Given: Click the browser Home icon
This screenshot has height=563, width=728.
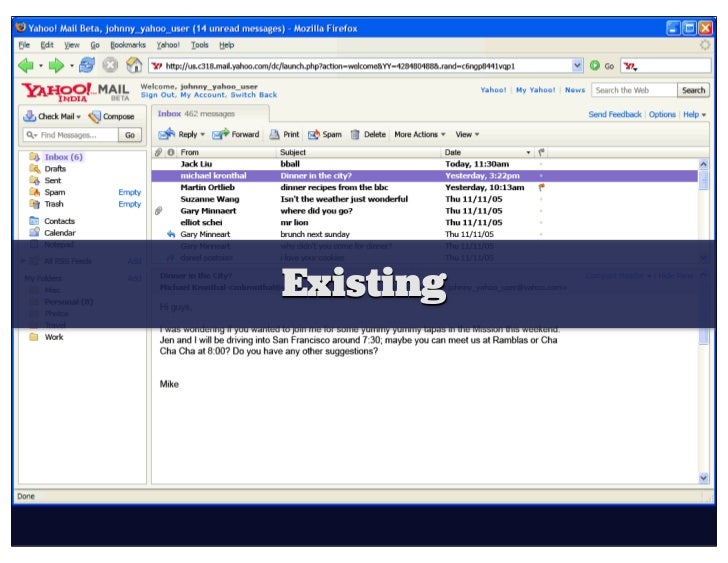Looking at the screenshot, I should (x=133, y=66).
